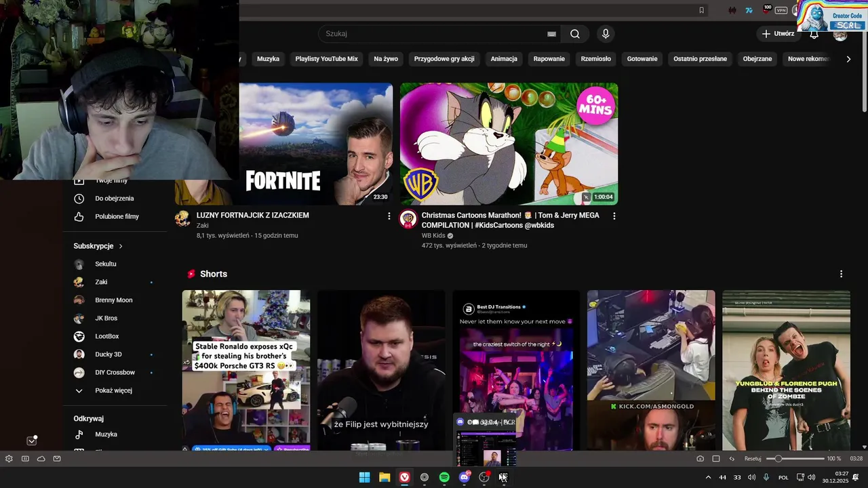Open the Stable Ronaldo xQc short
Screen dimensions: 868x488
[246, 370]
